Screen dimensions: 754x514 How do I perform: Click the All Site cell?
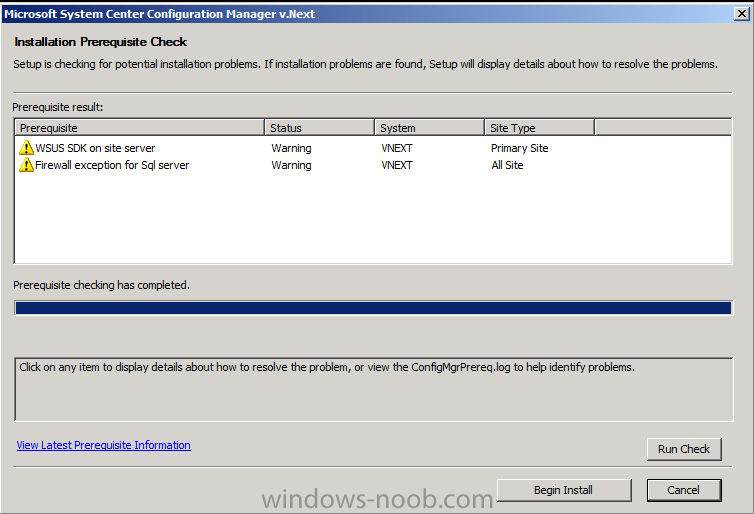(507, 165)
